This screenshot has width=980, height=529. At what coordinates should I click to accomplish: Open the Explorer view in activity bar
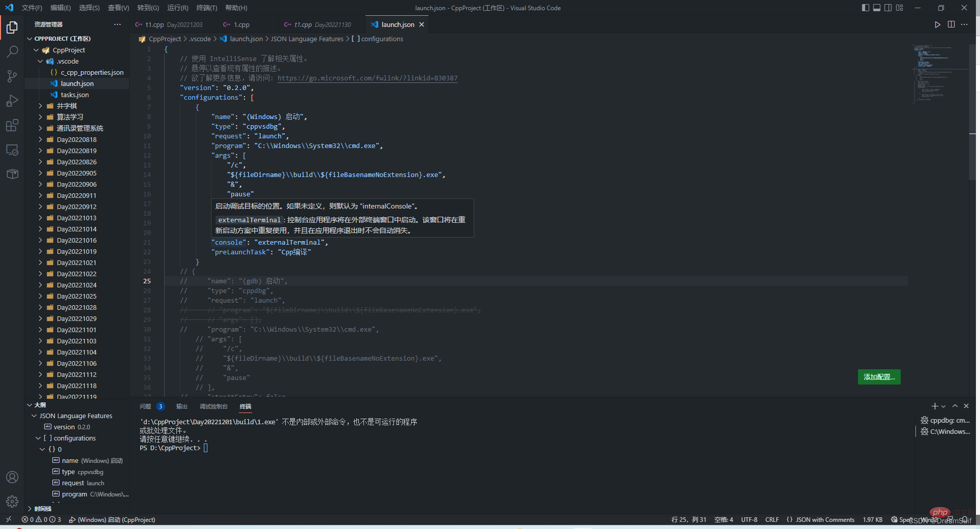click(x=12, y=27)
